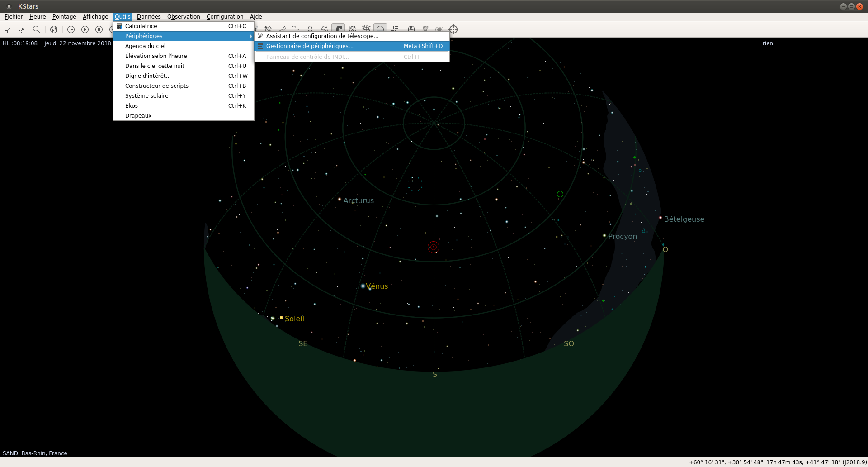Click the set time clock icon
This screenshot has height=467, width=868.
[71, 29]
